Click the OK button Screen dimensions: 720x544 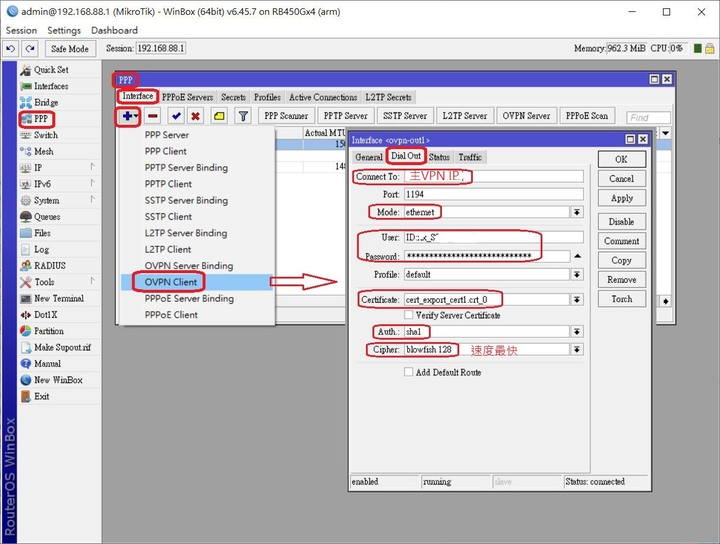[x=622, y=159]
